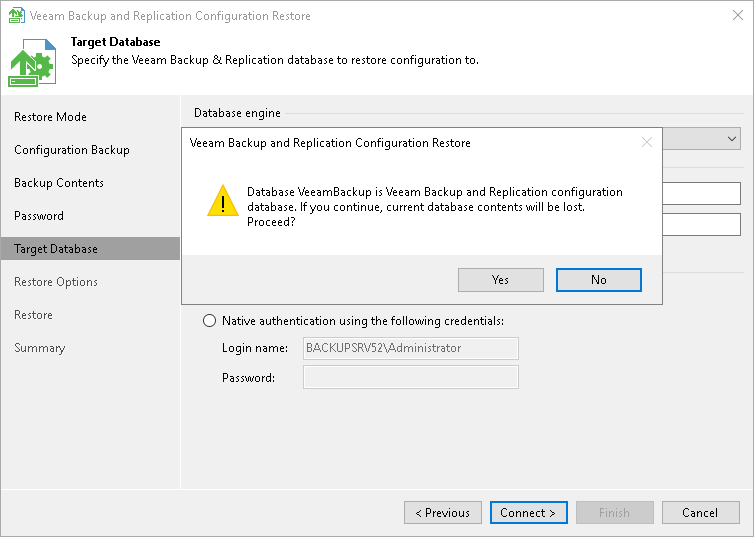The width and height of the screenshot is (754, 537).
Task: Click the Target Database wizard header icon
Action: click(x=32, y=63)
